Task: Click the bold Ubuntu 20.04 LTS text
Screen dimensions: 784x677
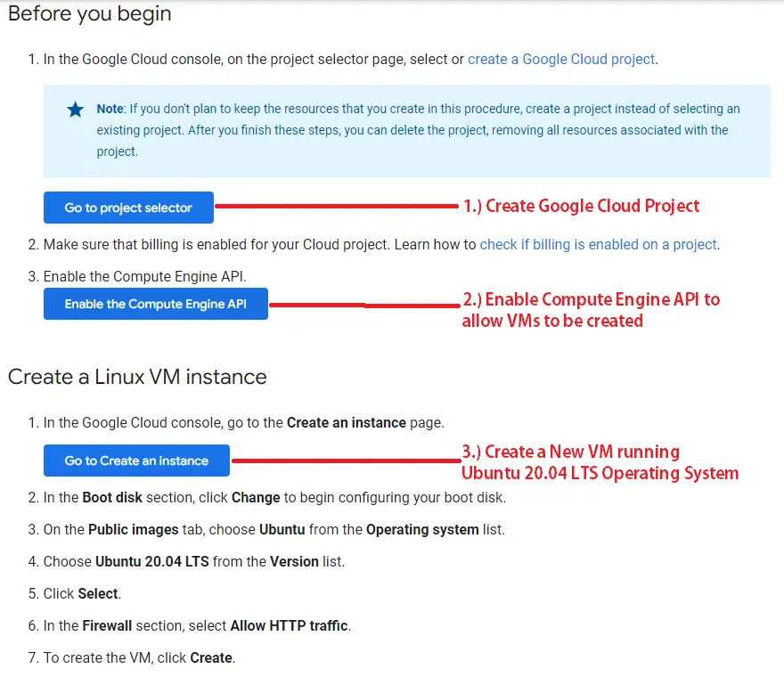Action: pyautogui.click(x=152, y=562)
